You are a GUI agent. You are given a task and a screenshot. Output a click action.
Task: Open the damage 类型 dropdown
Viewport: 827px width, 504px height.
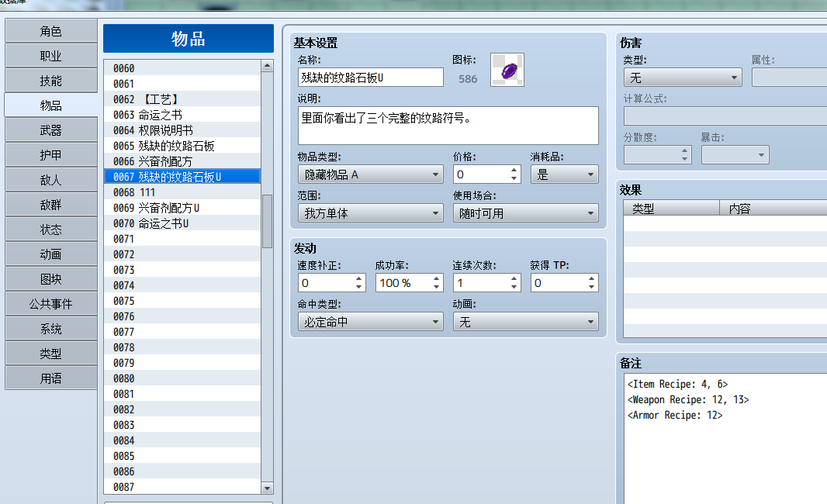(683, 78)
